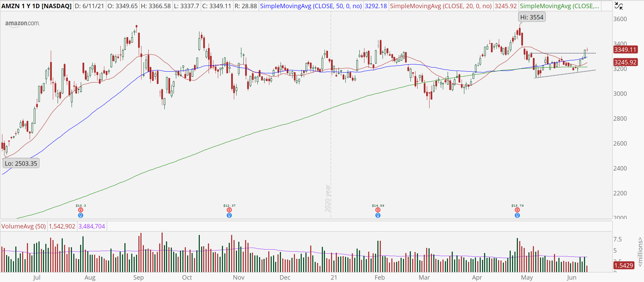Click the Nov label on the time axis
Image resolution: width=644 pixels, height=282 pixels.
coord(239,278)
